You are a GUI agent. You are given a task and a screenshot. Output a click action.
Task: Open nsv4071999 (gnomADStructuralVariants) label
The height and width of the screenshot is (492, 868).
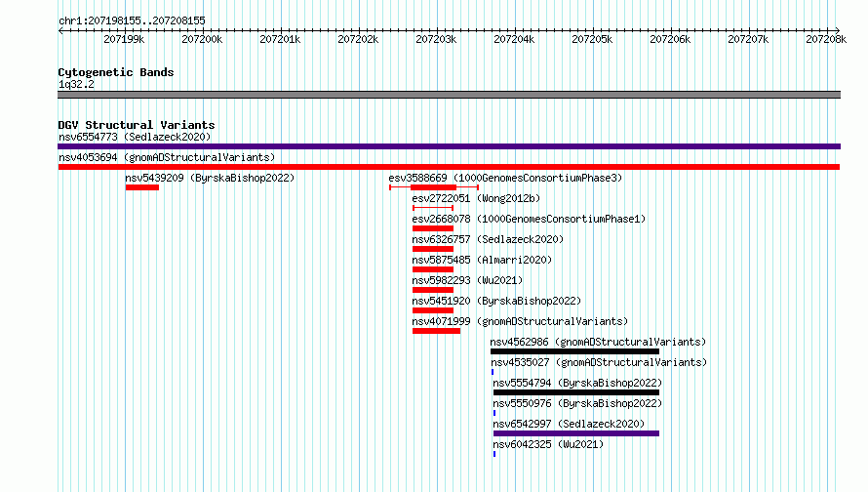[x=520, y=321]
